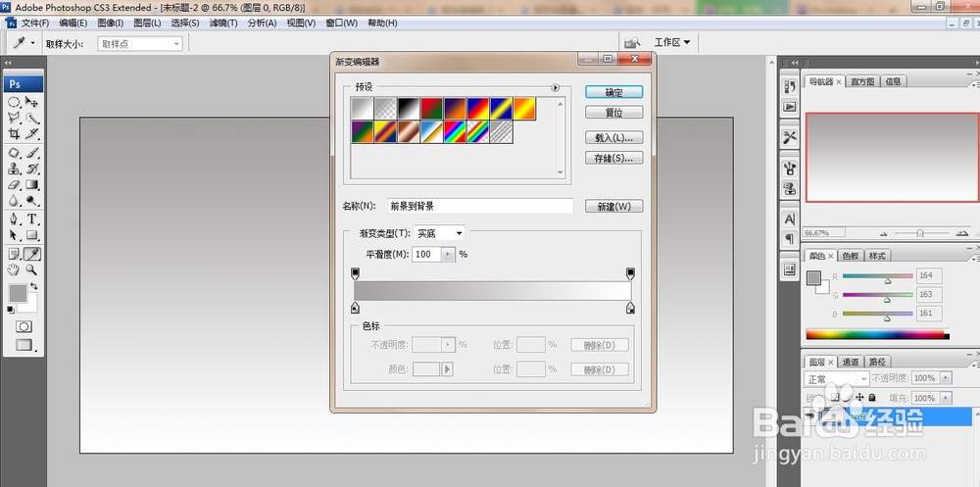
Task: Click the Go to Bridge icon
Action: [632, 42]
